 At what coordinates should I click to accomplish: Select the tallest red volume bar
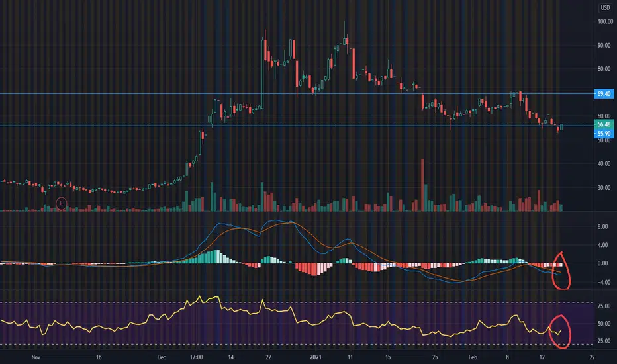(x=422, y=185)
